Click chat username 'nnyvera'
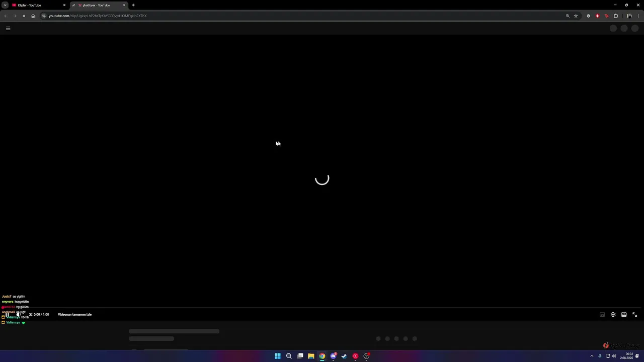The image size is (644, 362). pos(8,302)
